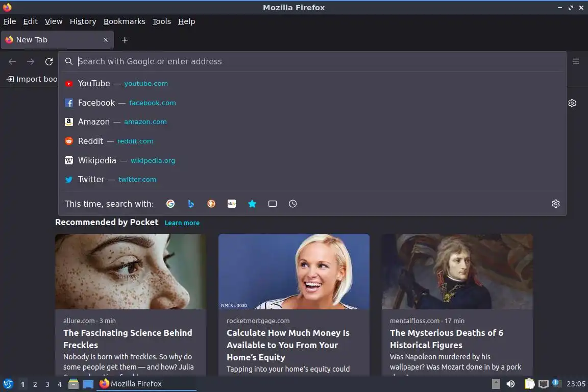Open Mysterious Deaths of 6 Historical Figures
Screen dimensions: 588x392
click(x=446, y=339)
